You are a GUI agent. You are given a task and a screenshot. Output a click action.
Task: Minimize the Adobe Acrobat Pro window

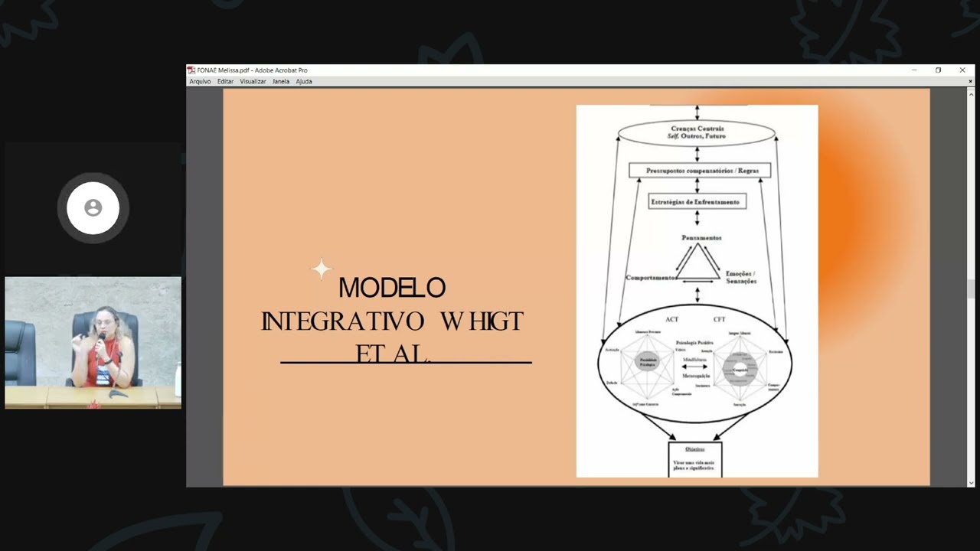point(914,70)
